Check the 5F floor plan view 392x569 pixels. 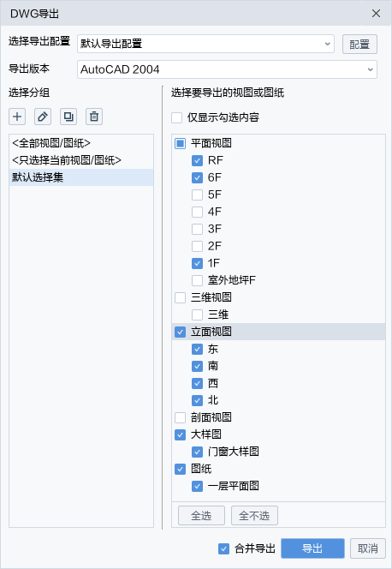point(197,195)
